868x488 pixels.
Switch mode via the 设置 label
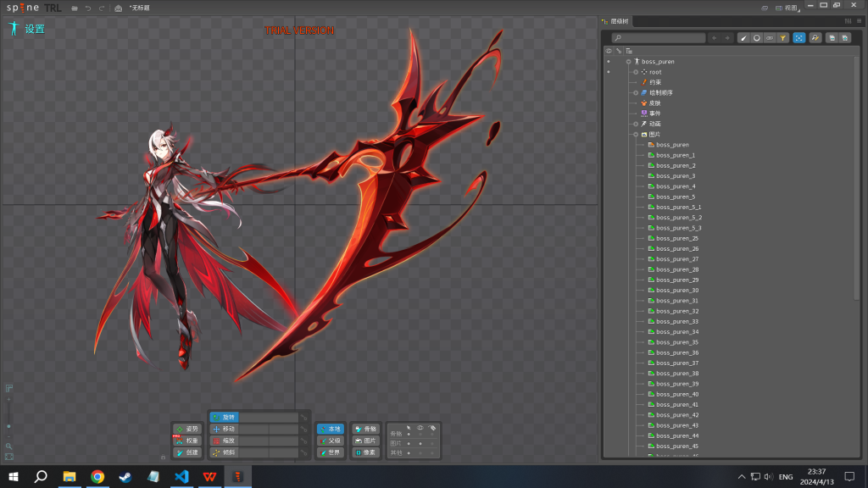pos(34,29)
